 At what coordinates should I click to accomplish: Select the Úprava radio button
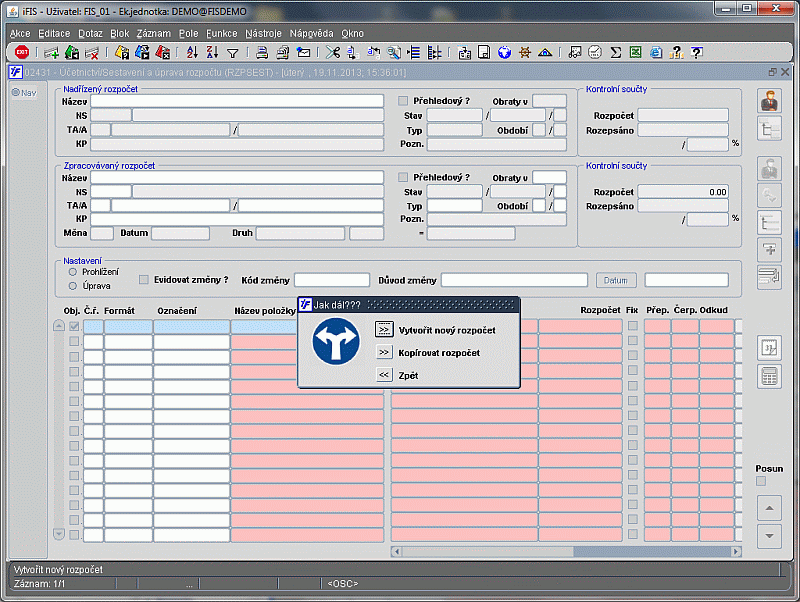point(73,286)
